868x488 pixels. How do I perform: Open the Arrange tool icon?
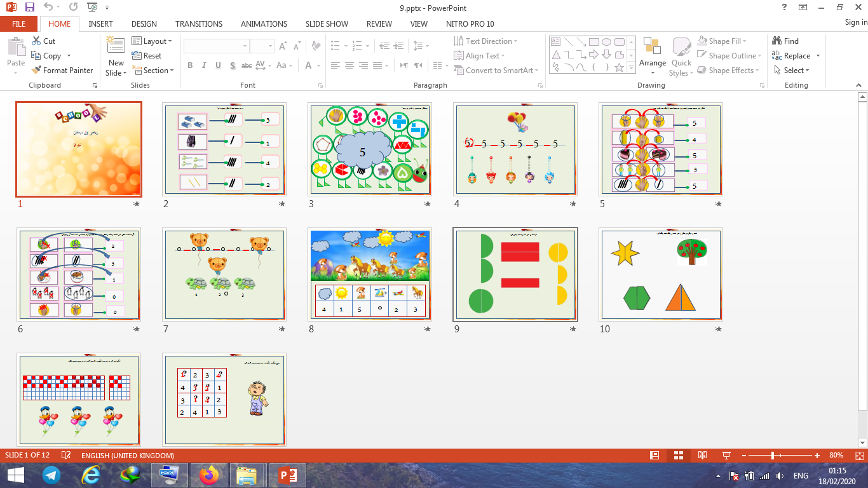(x=652, y=47)
